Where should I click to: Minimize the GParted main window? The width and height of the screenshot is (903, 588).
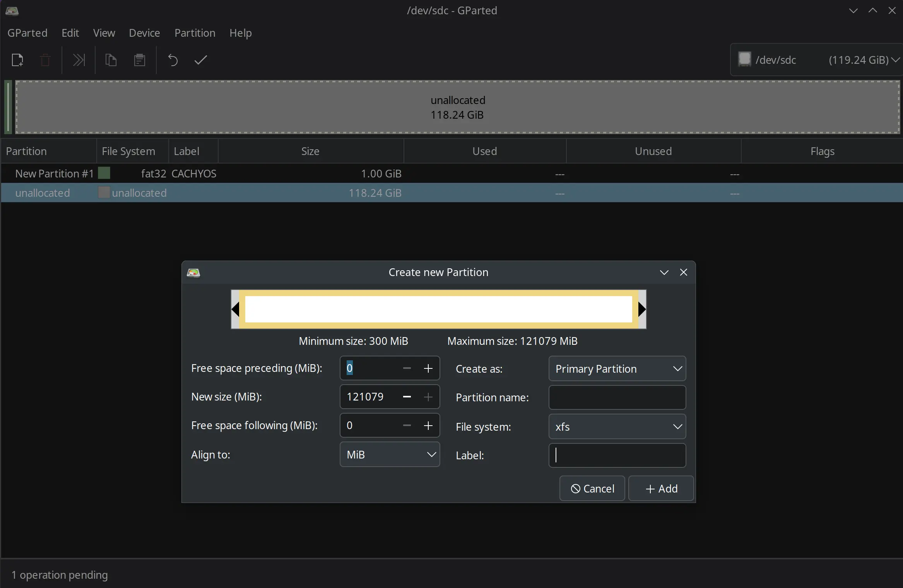coord(853,10)
